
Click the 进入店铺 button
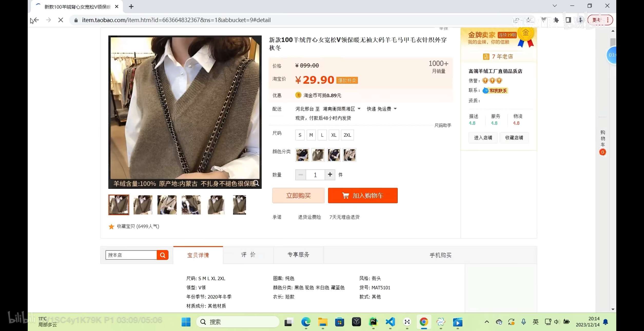click(x=483, y=138)
